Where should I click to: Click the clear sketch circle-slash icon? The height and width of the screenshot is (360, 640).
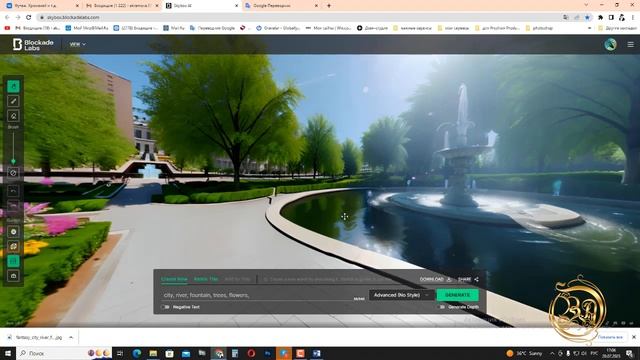[13, 173]
